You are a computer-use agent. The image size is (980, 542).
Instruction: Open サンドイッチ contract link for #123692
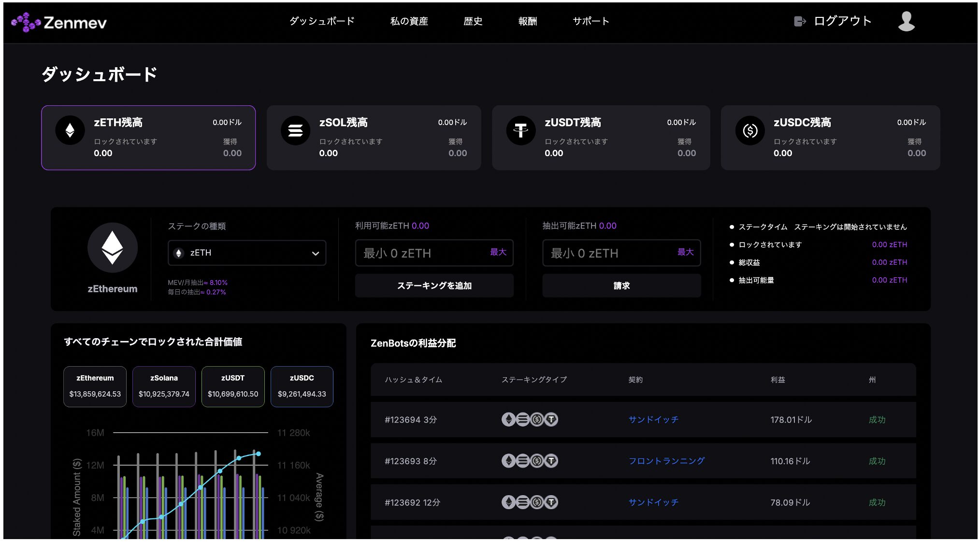pyautogui.click(x=653, y=502)
